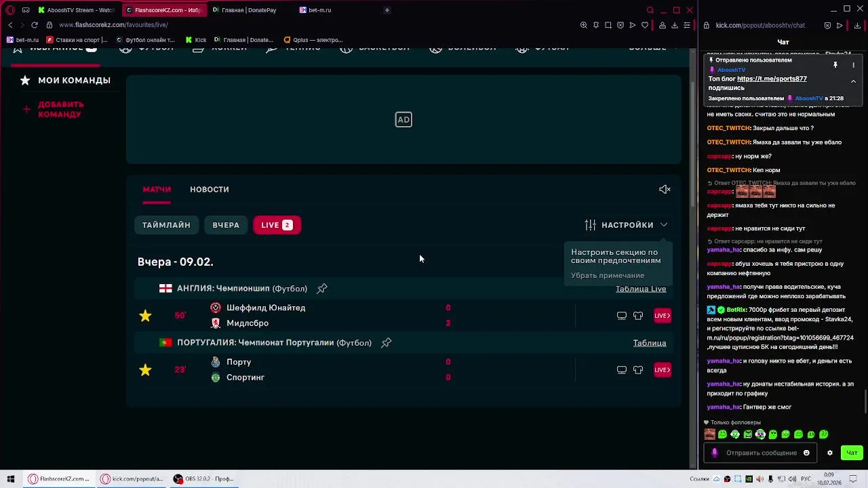Click the Portugal flag icon

click(x=165, y=342)
